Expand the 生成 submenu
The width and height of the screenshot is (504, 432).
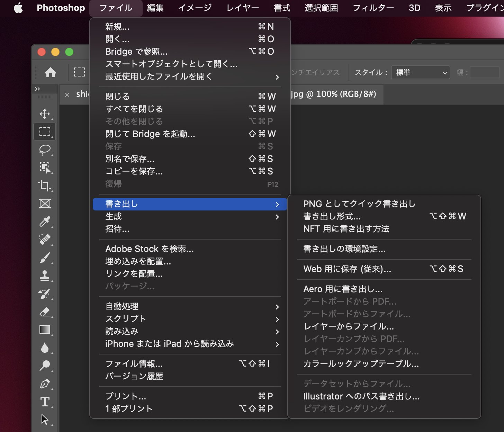pyautogui.click(x=190, y=216)
